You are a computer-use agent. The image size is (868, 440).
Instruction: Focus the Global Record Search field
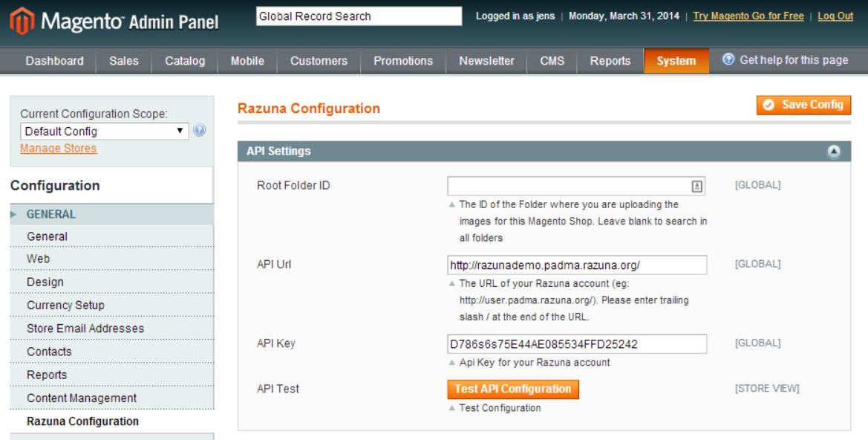[x=359, y=16]
